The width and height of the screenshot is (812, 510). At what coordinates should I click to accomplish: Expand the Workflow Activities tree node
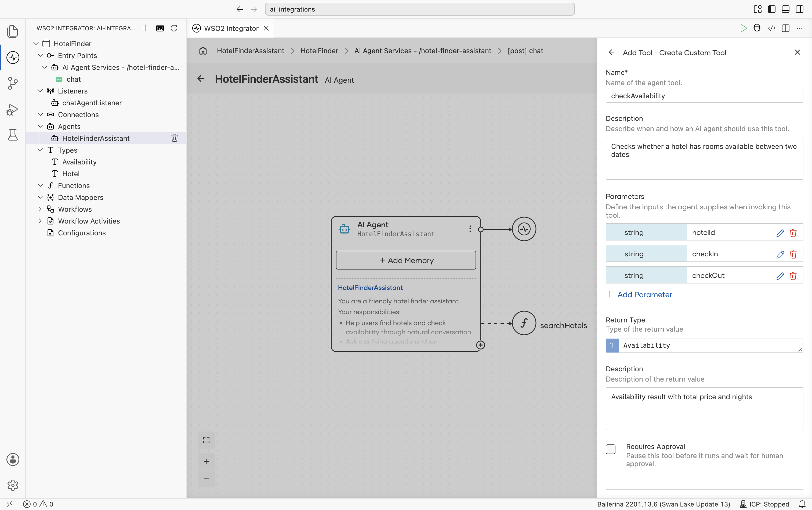(x=40, y=221)
